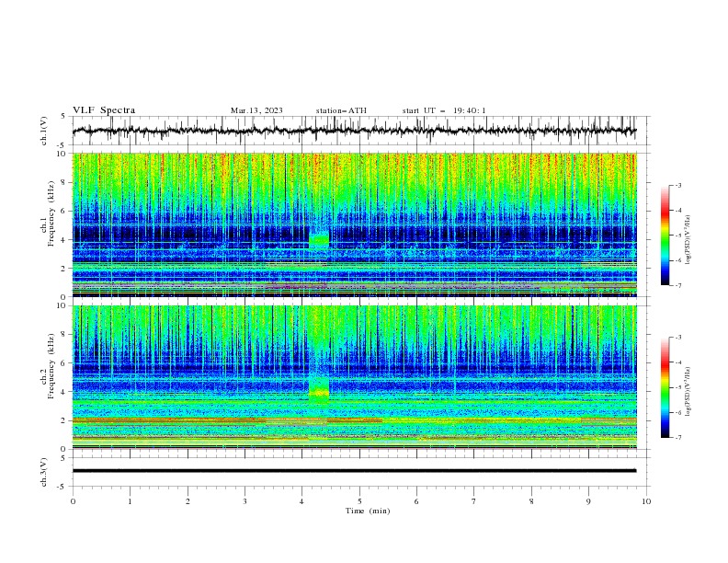Click the 'ch.1(V)' waveform axis label
This screenshot has width=728, height=563.
click(x=44, y=131)
